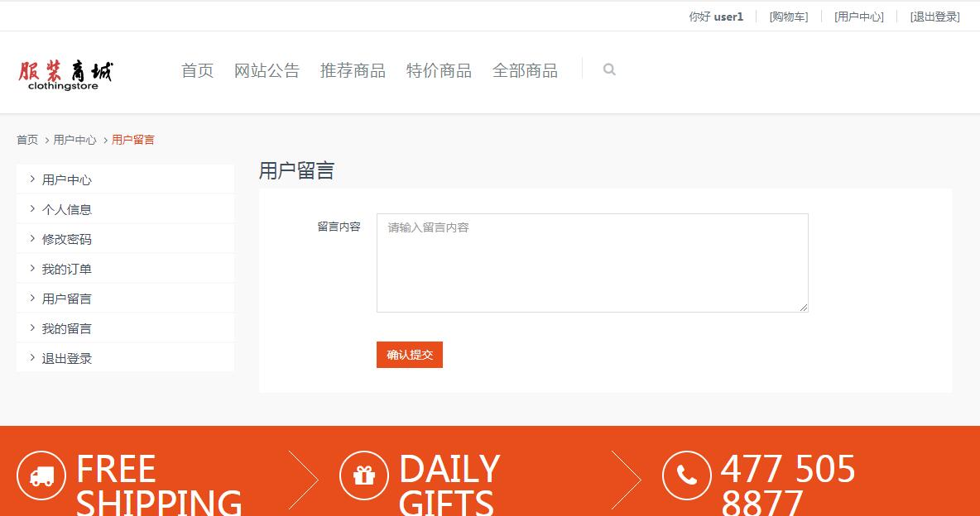
Task: Click the 用户中心 breadcrumb link
Action: 75,140
